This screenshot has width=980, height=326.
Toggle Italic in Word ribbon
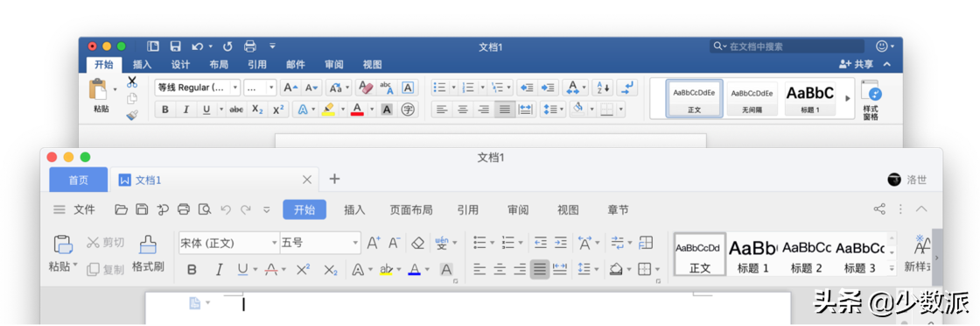pos(185,110)
